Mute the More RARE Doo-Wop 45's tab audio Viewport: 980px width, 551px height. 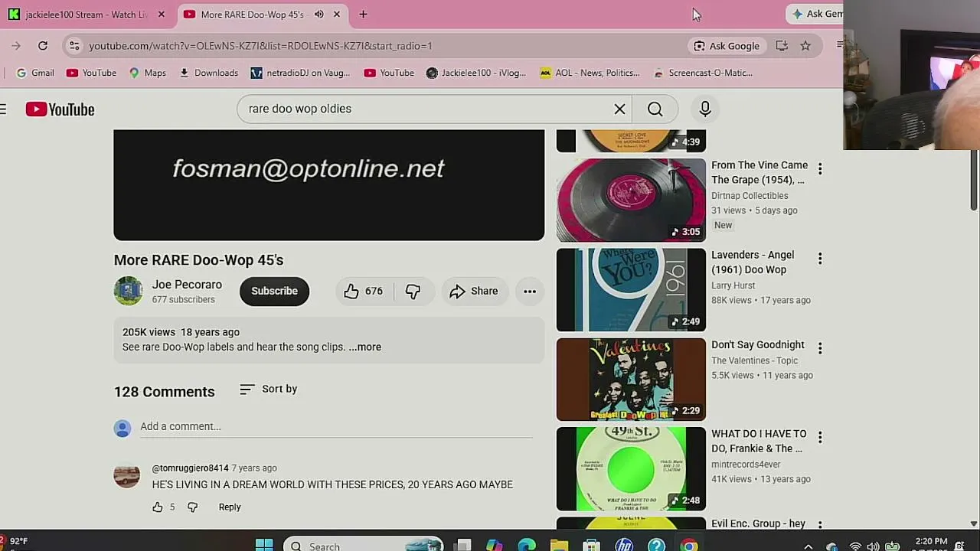(x=318, y=15)
